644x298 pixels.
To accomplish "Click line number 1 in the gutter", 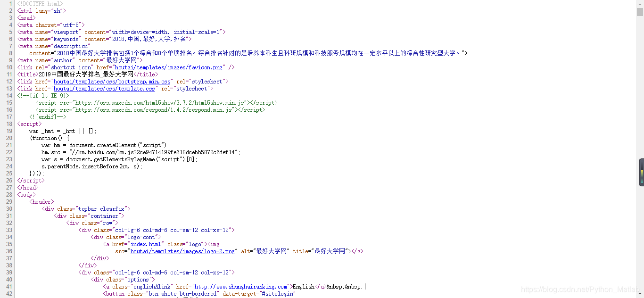I will (10, 3).
